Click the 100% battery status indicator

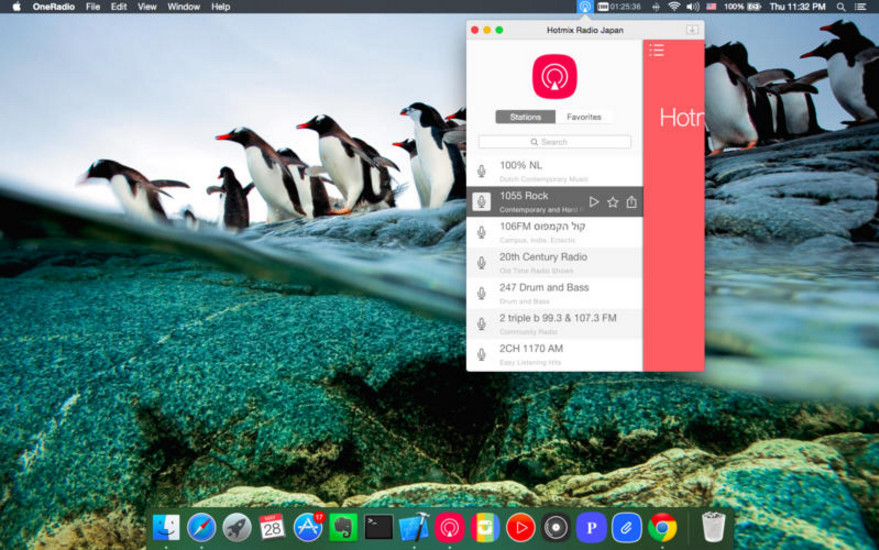742,7
